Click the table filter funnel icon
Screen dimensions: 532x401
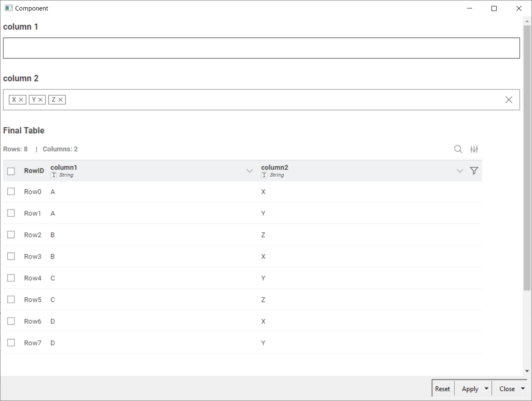point(474,171)
